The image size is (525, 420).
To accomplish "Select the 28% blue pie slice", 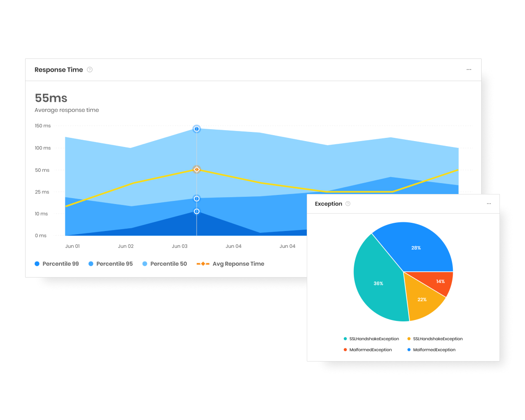I will 416,248.
